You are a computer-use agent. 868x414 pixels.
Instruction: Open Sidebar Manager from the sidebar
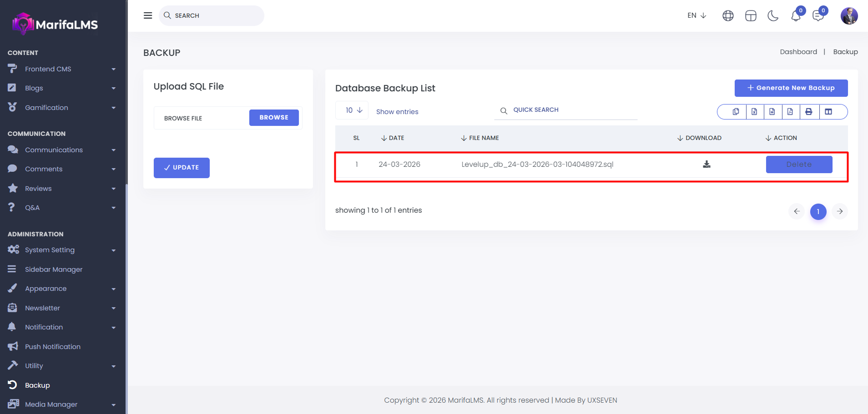tap(54, 269)
